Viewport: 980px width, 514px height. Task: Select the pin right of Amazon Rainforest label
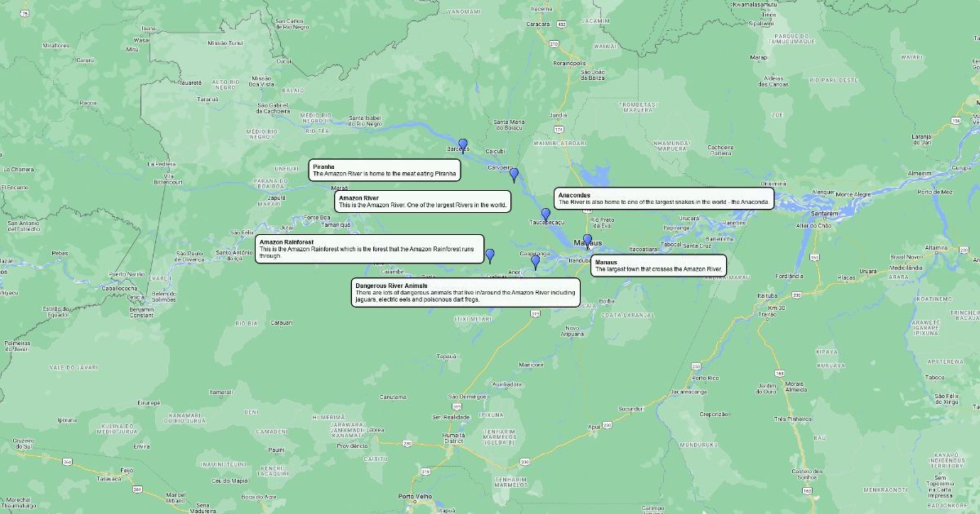click(x=490, y=255)
